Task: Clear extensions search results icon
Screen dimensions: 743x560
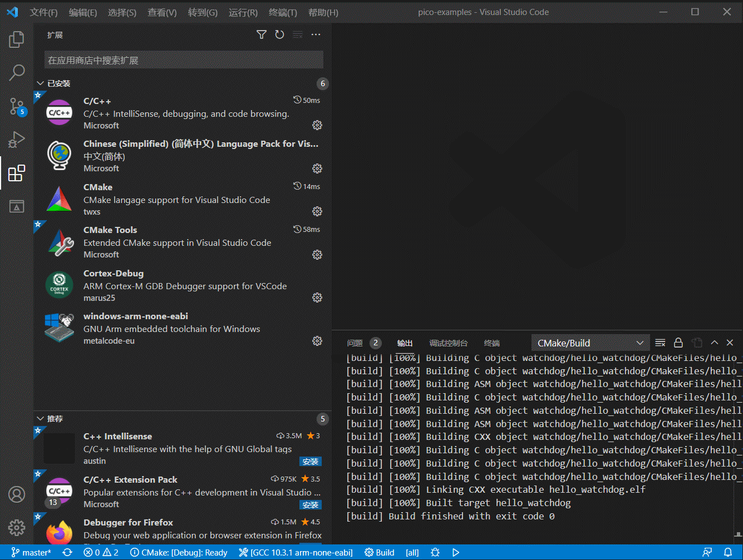Action: coord(298,34)
